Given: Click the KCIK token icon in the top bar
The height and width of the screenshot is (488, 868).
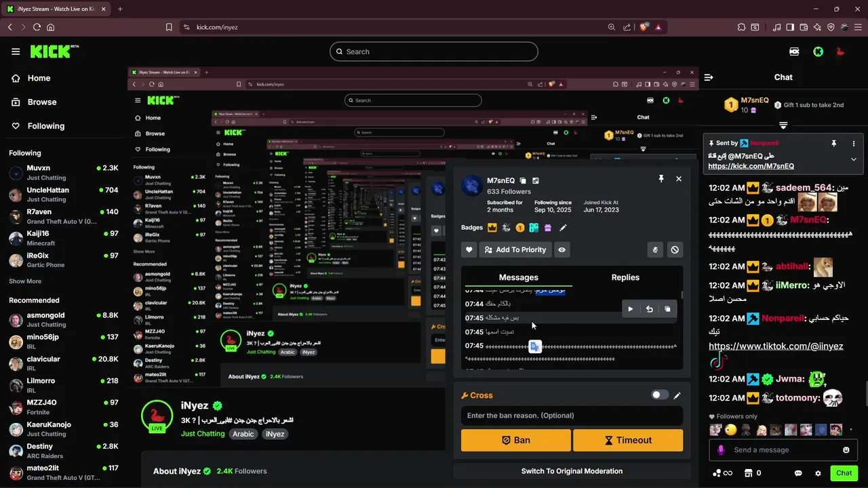Looking at the screenshot, I should click(794, 52).
